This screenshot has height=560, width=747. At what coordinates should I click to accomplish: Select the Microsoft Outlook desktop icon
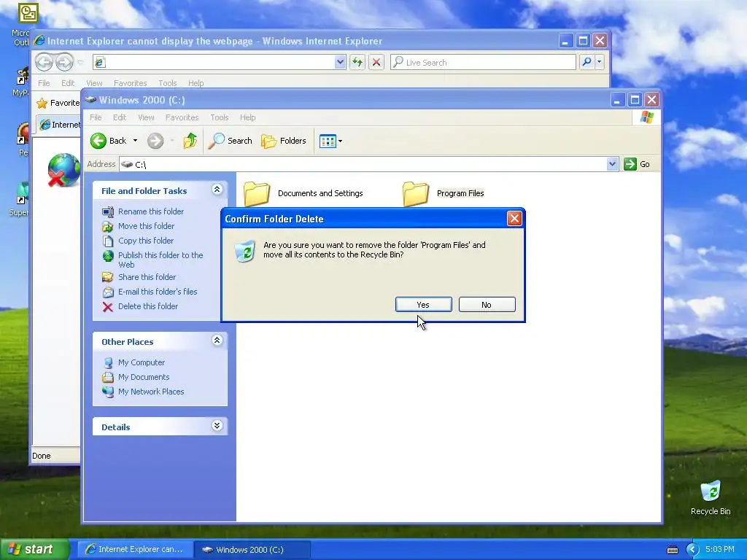point(28,12)
